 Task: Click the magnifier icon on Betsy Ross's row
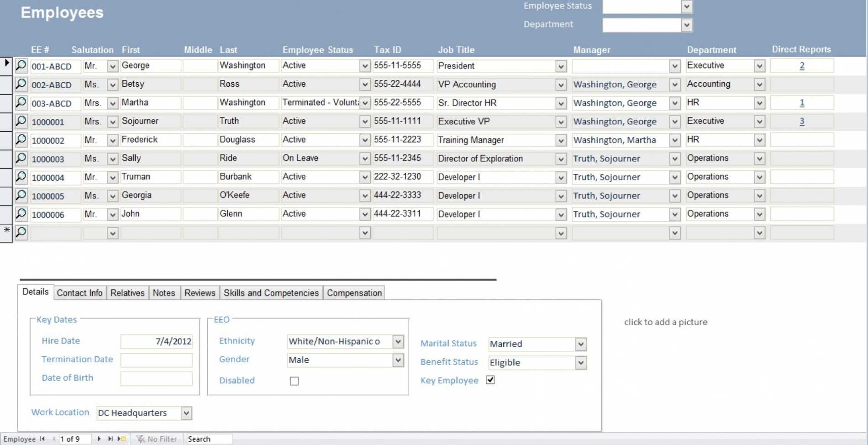point(21,84)
